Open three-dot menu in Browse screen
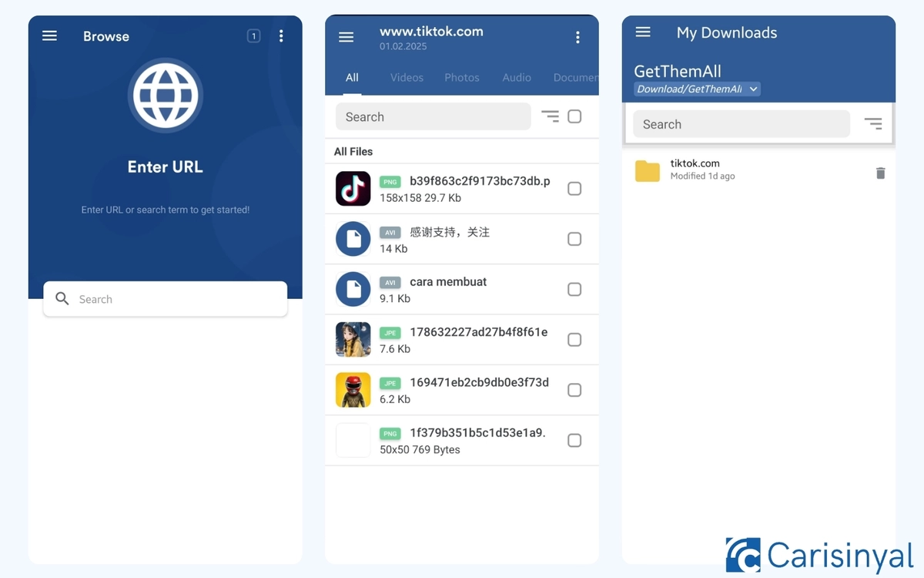The width and height of the screenshot is (924, 578). pos(281,35)
